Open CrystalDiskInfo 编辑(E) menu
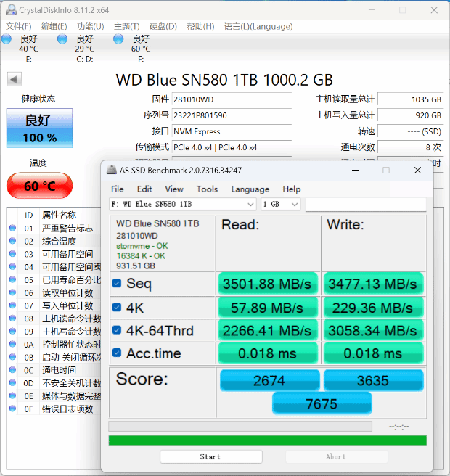The height and width of the screenshot is (476, 450). click(x=54, y=27)
